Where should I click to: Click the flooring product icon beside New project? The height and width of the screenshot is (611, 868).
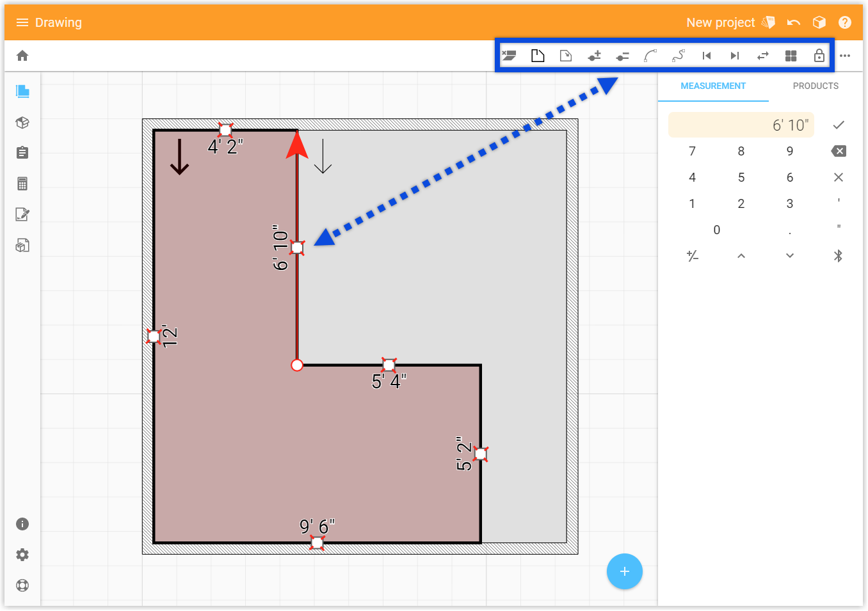(769, 22)
